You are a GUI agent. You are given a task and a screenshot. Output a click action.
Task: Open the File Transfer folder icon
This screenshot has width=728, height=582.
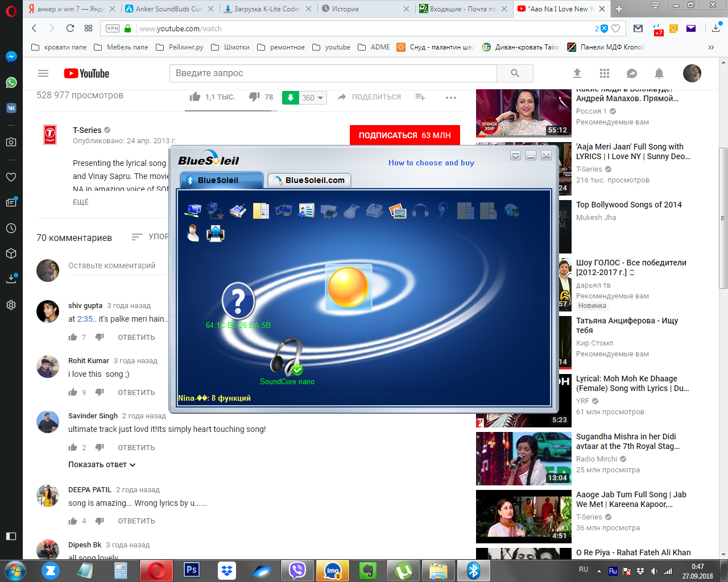(x=261, y=211)
